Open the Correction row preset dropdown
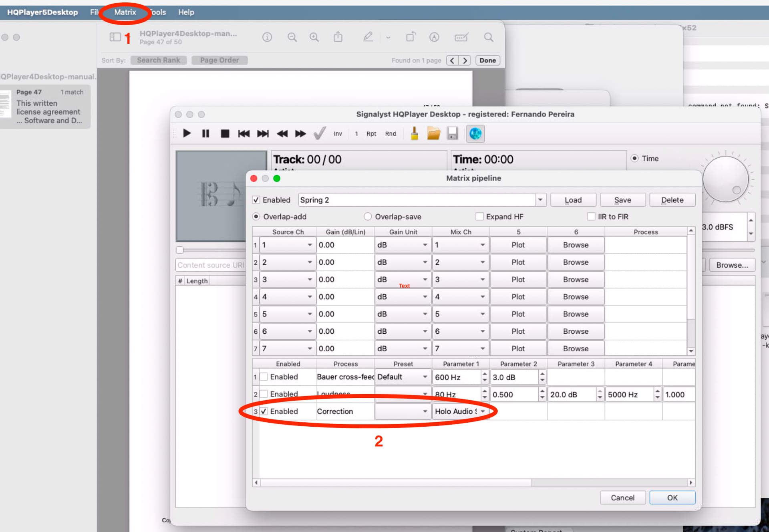Image resolution: width=769 pixels, height=532 pixels. click(x=403, y=411)
